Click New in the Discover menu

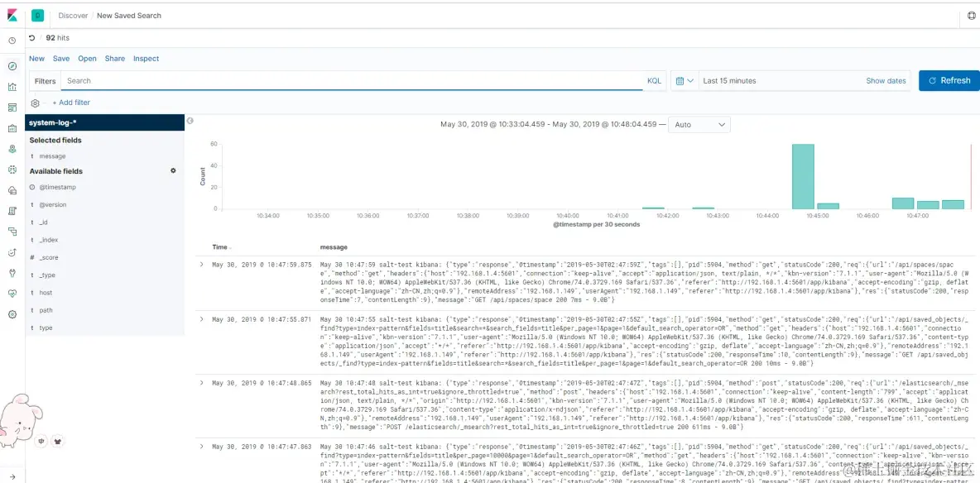(x=37, y=59)
